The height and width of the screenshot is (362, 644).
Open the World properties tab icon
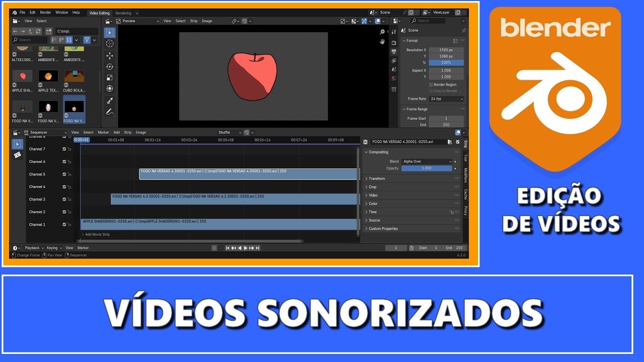click(394, 78)
